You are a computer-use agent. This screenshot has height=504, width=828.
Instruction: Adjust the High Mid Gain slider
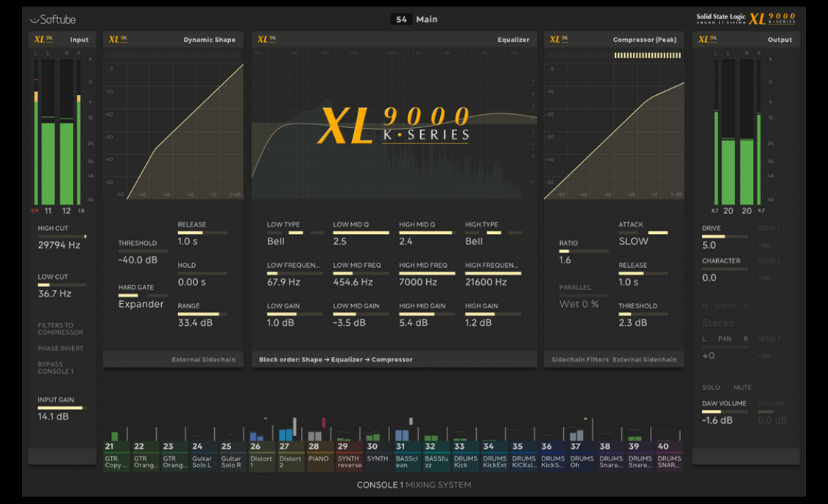pos(427,314)
